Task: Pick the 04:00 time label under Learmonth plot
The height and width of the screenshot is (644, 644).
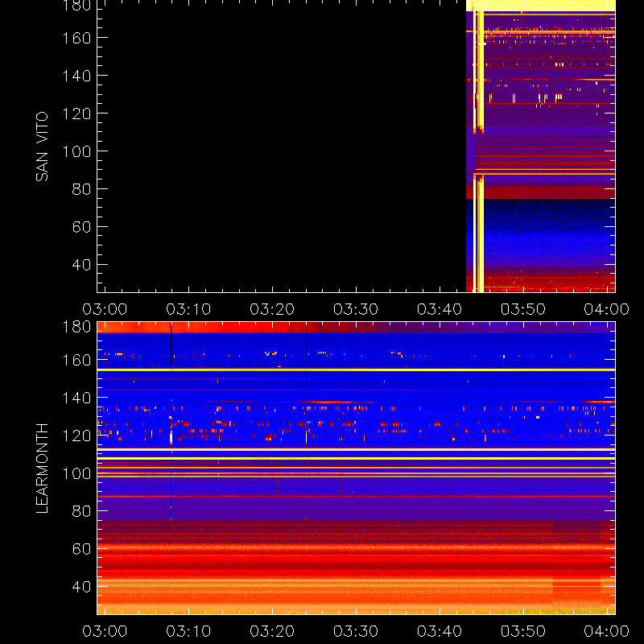Action: pyautogui.click(x=607, y=631)
